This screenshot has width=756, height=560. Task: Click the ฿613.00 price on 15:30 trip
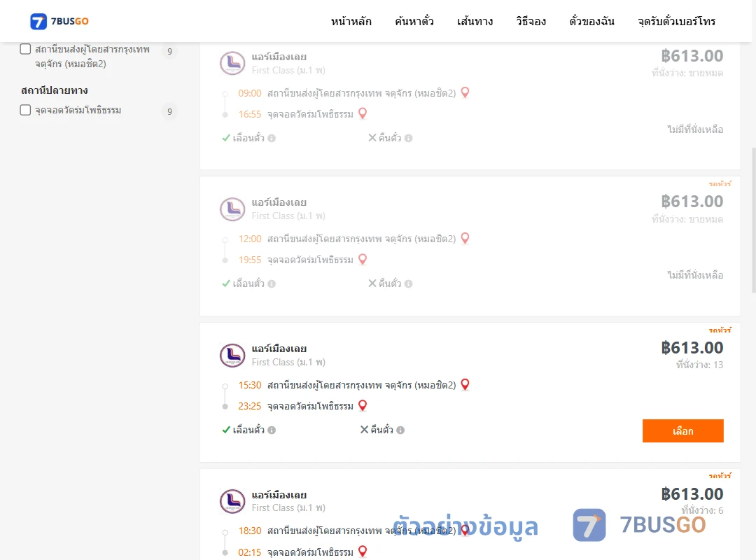click(692, 348)
